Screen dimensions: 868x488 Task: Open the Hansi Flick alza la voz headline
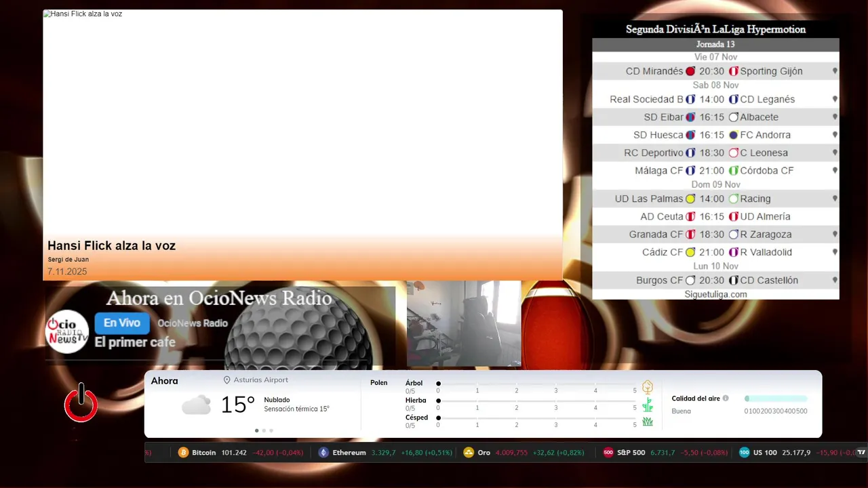click(x=111, y=245)
